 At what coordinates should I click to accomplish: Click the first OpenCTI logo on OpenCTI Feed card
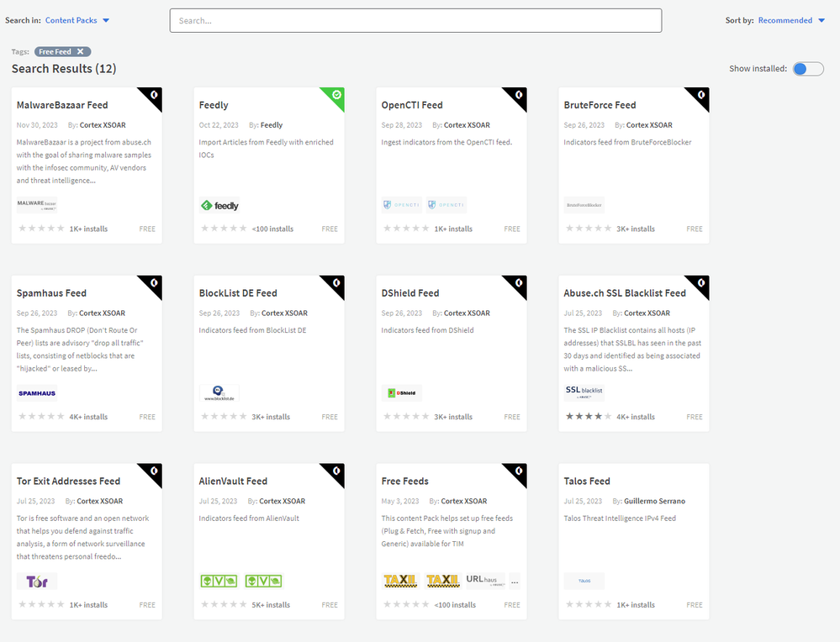click(401, 204)
